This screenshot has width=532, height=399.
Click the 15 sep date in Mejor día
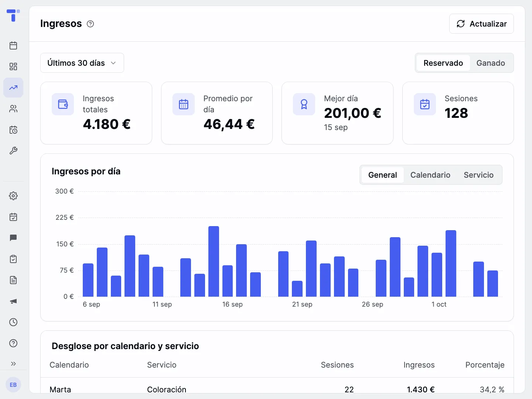coord(336,127)
